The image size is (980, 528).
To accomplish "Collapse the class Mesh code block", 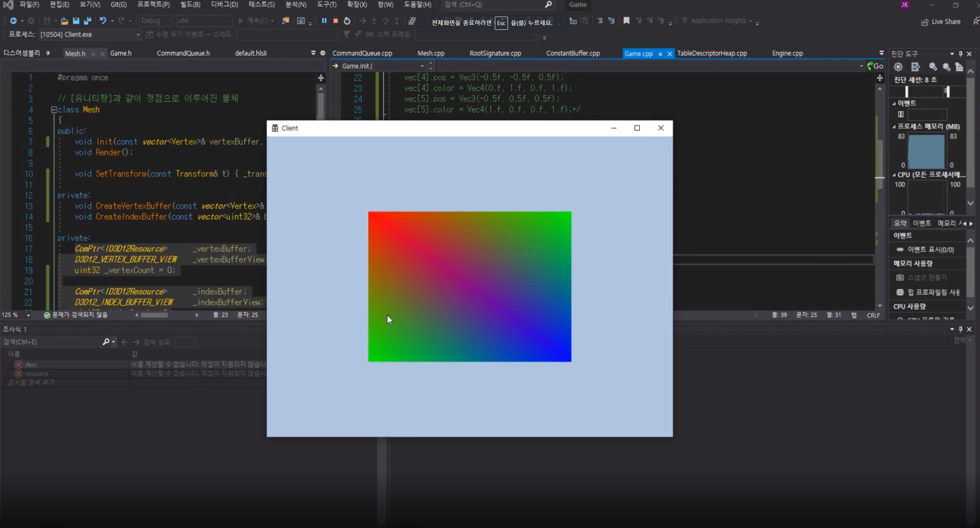I will (x=54, y=110).
